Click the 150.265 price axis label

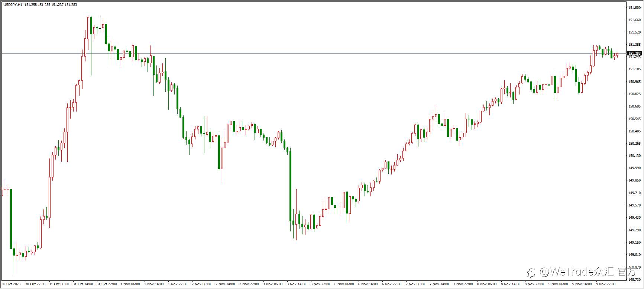tap(634, 144)
